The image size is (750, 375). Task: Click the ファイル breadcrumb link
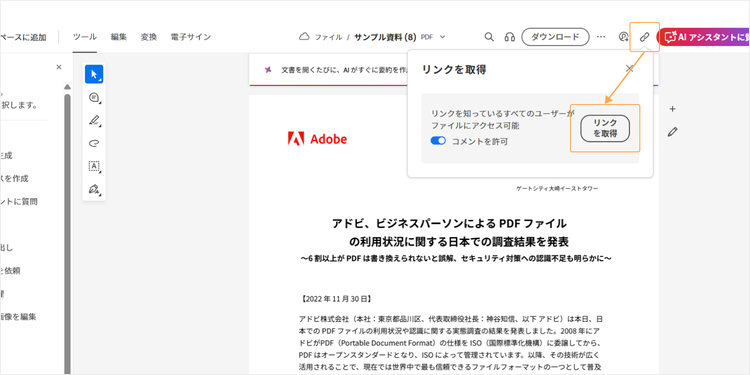[328, 37]
